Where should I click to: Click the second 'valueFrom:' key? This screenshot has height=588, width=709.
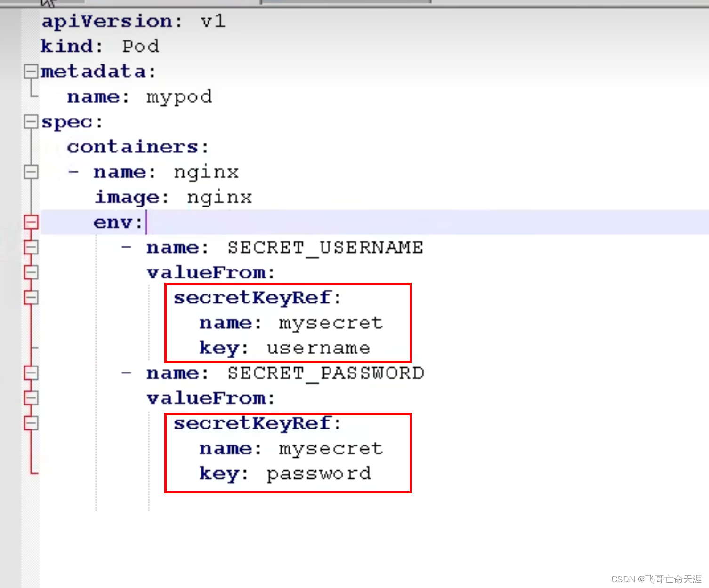point(210,398)
